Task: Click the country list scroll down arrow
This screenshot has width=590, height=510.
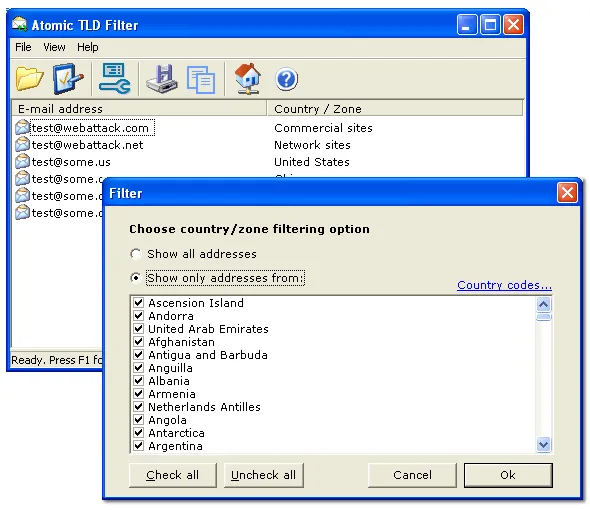Action: click(x=543, y=445)
